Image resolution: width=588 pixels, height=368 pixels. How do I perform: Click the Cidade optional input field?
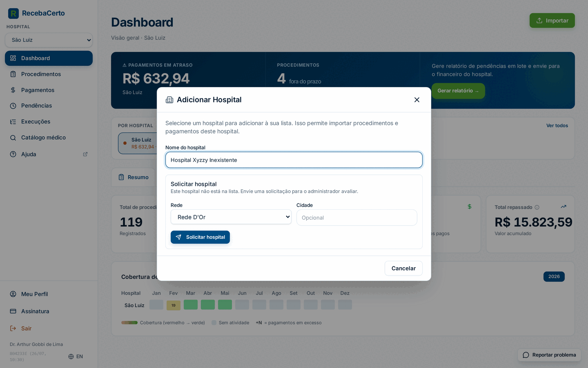(x=356, y=217)
